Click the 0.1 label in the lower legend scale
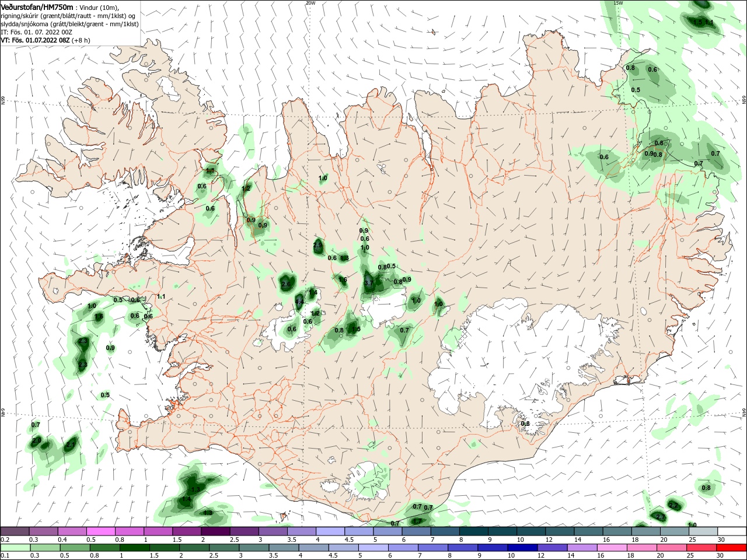The image size is (747, 560). pyautogui.click(x=5, y=556)
